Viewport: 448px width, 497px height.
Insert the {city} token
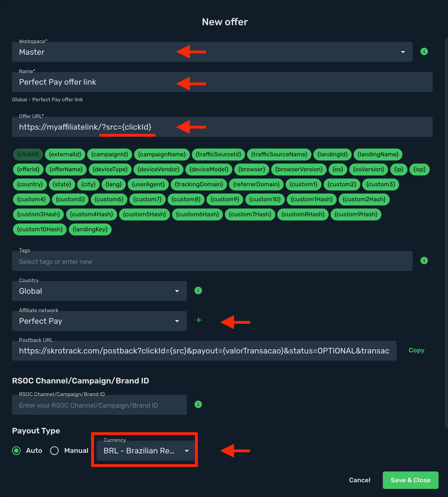[x=88, y=184]
